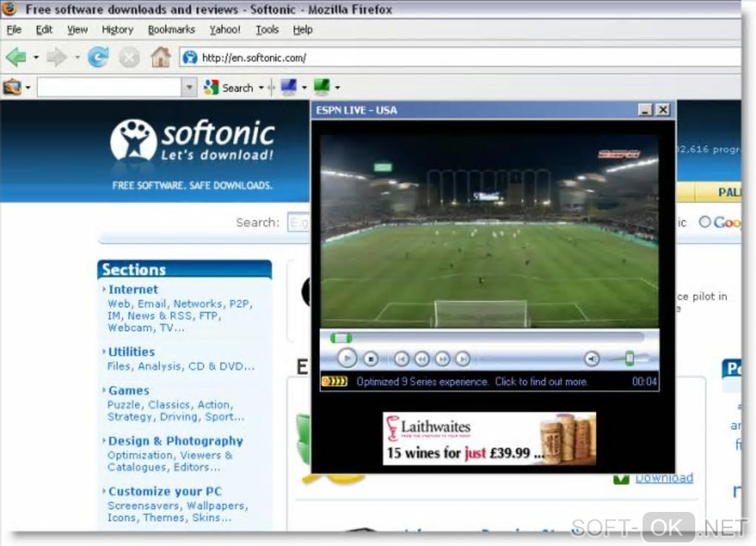Click the stop loading icon
Image resolution: width=756 pixels, height=546 pixels.
[129, 58]
